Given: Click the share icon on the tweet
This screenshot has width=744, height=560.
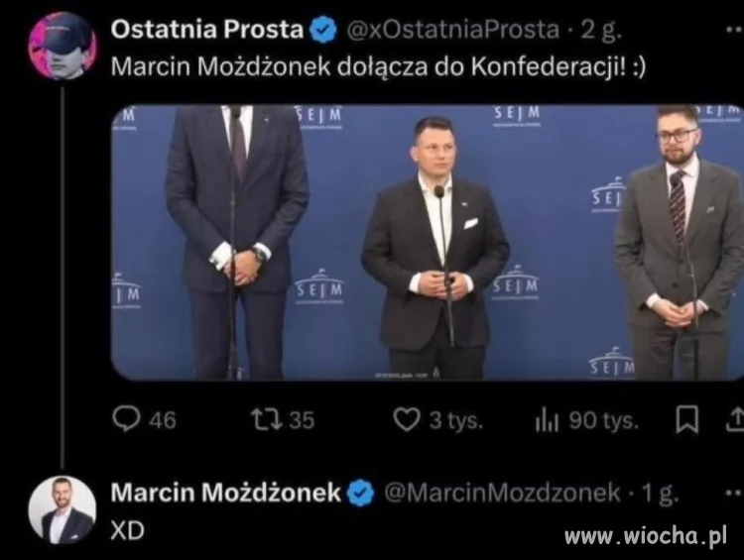Looking at the screenshot, I should 735,420.
